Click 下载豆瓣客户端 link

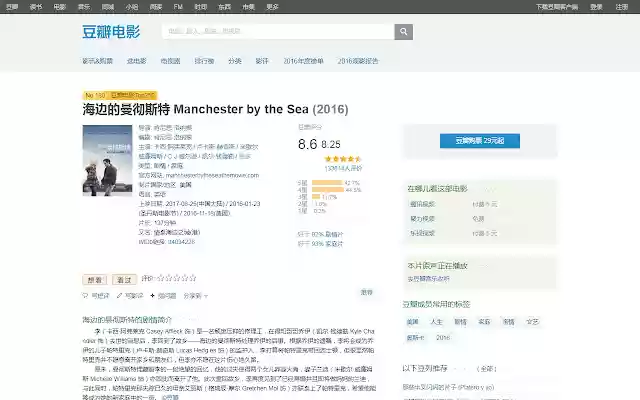pyautogui.click(x=557, y=7)
